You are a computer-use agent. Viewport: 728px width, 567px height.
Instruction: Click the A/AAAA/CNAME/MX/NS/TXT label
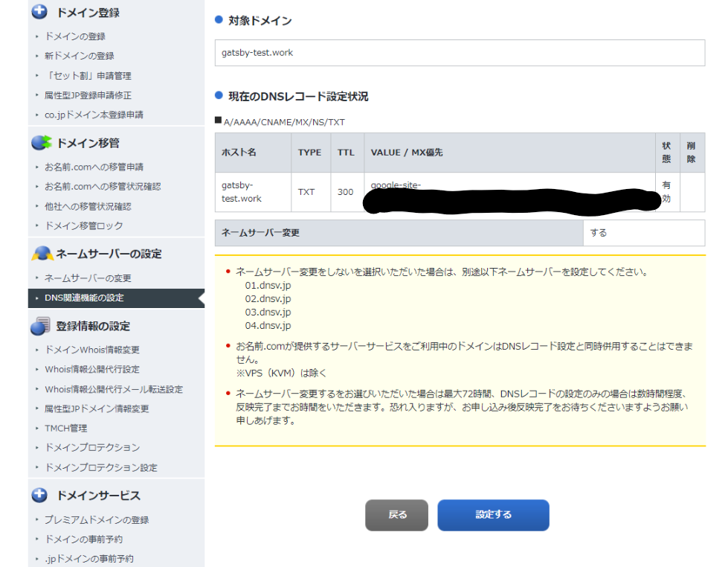284,122
